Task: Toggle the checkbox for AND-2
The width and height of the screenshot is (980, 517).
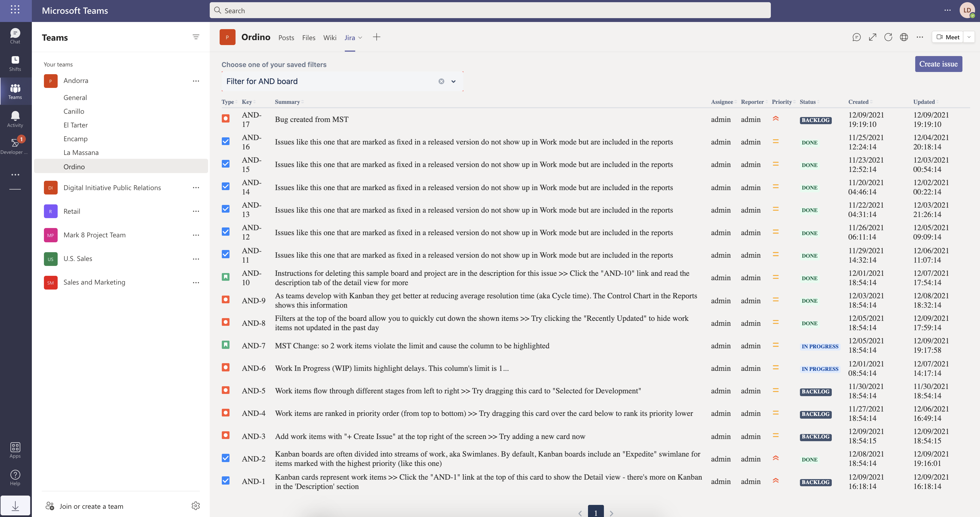Action: [x=226, y=458]
